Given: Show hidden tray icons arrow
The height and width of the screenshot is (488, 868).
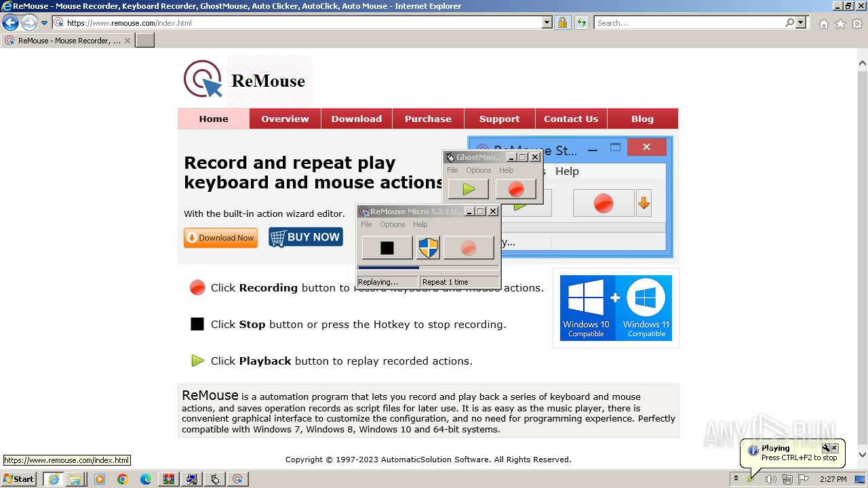Looking at the screenshot, I should tap(736, 479).
